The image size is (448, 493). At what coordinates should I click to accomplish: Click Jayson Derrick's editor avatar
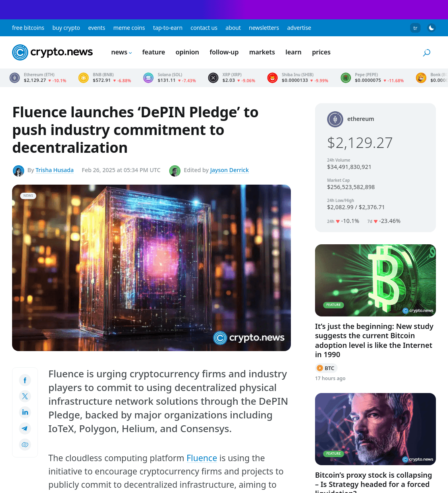point(175,171)
